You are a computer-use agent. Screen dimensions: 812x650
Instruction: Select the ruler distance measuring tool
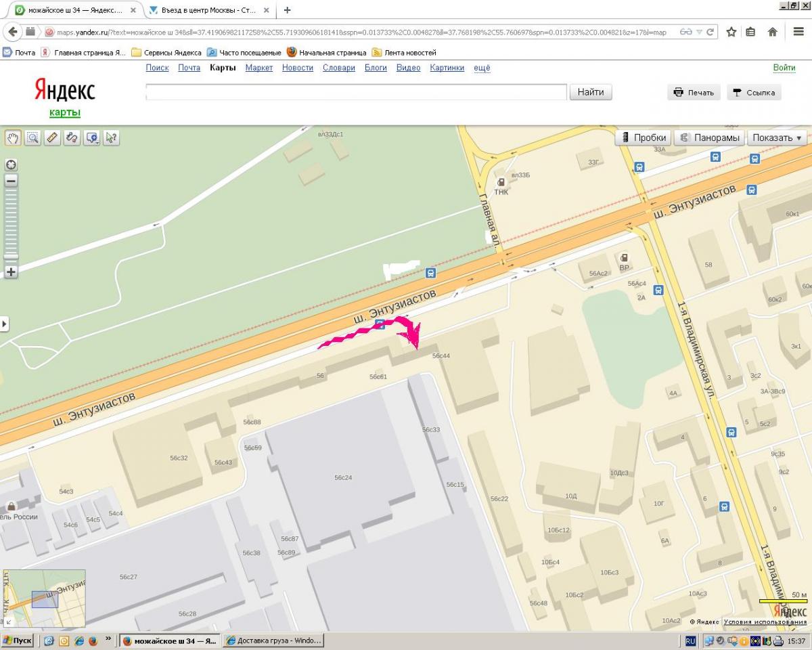52,137
